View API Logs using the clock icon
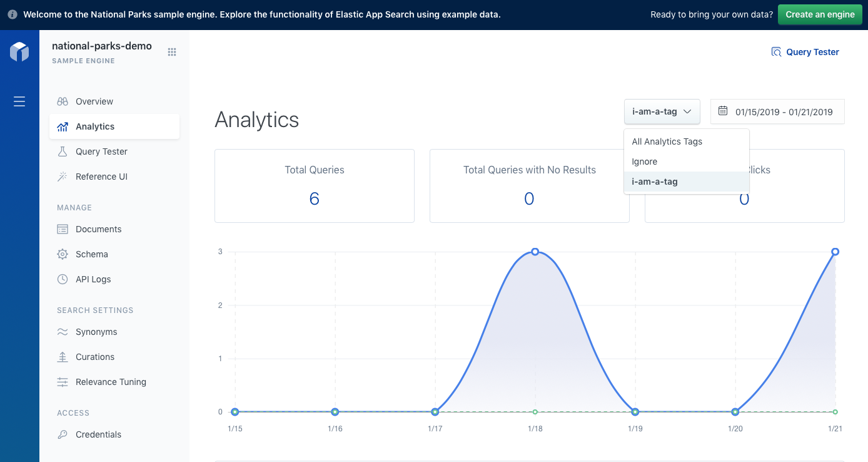The image size is (868, 462). coord(63,279)
